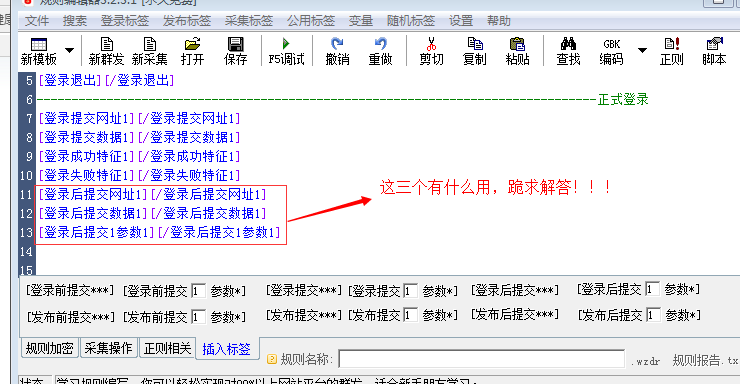740x384 pixels.
Task: Click the 新模板 (new template) toolbar icon
Action: pos(39,51)
